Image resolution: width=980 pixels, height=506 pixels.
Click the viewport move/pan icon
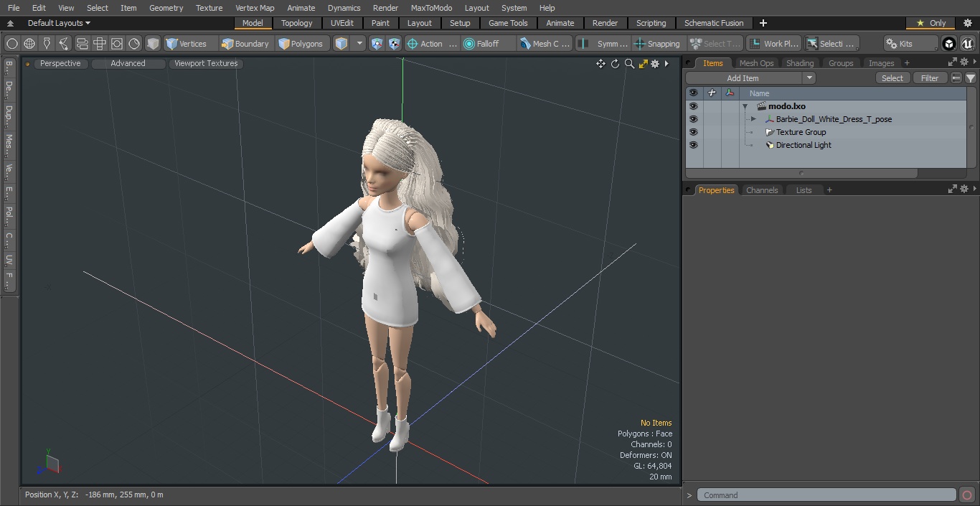[x=600, y=64]
